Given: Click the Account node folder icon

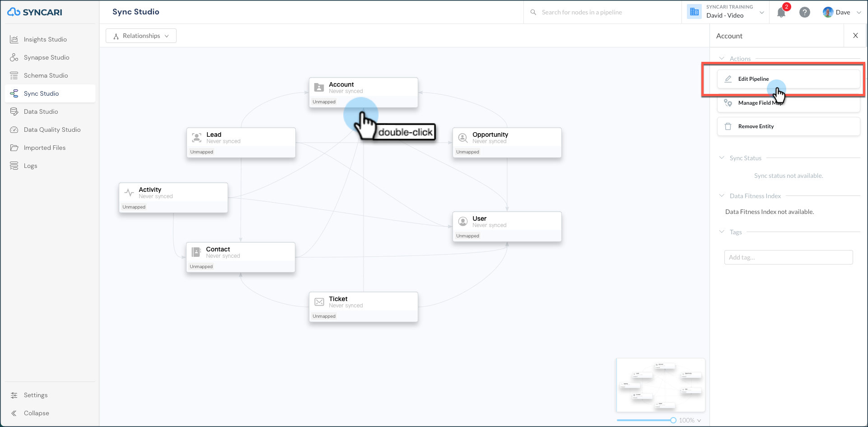Looking at the screenshot, I should (319, 88).
